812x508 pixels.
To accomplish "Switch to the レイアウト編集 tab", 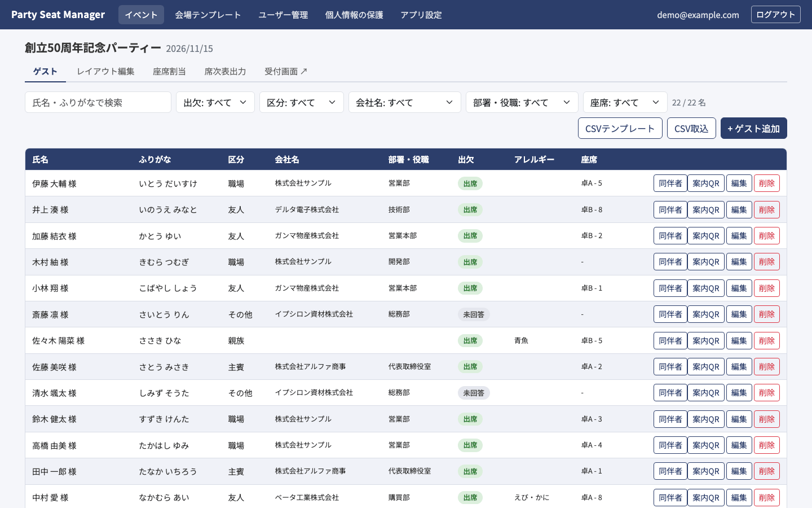I will click(105, 71).
